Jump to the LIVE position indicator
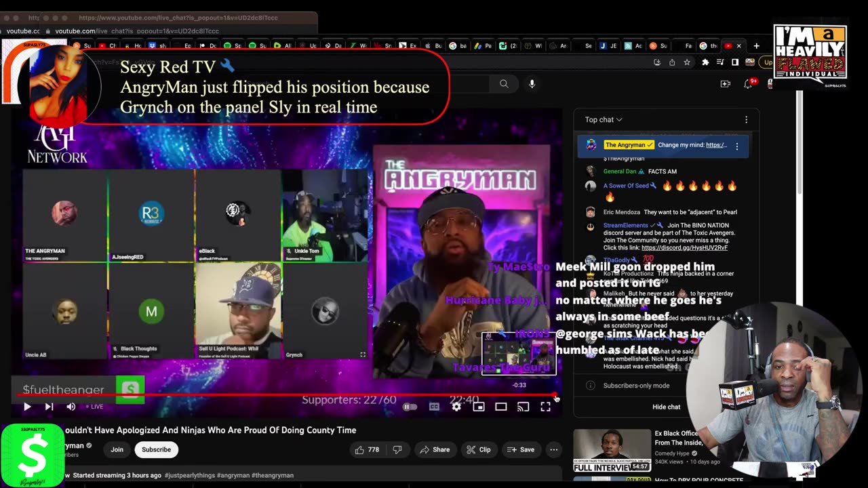868x488 pixels. click(x=94, y=407)
